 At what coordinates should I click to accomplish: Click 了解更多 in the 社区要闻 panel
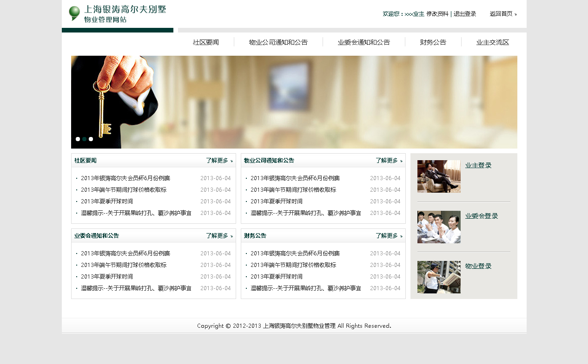[219, 161]
